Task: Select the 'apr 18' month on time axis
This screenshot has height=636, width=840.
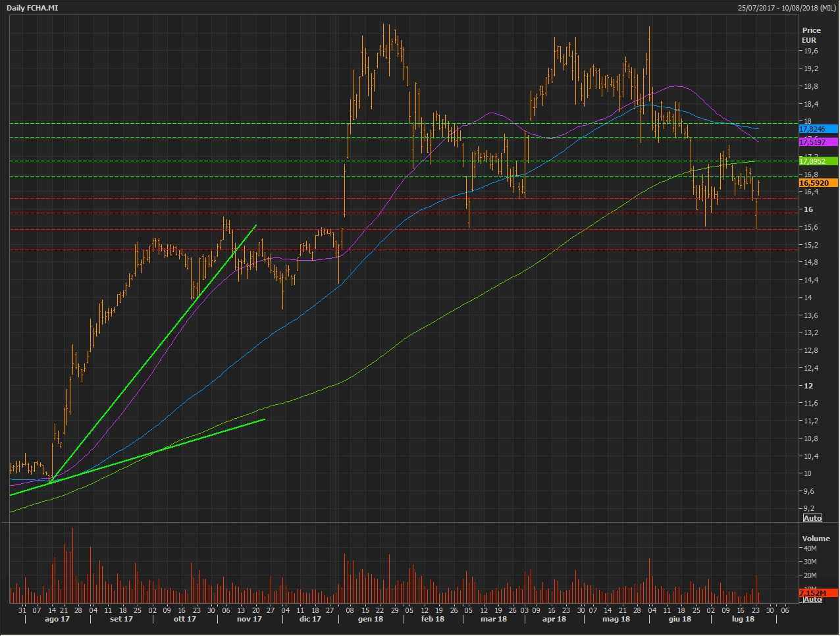Action: pyautogui.click(x=554, y=619)
